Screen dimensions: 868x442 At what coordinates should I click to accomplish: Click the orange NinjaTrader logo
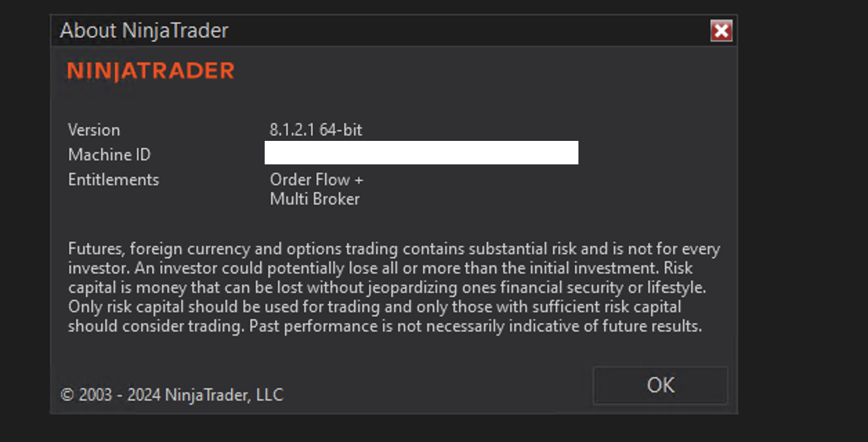151,71
